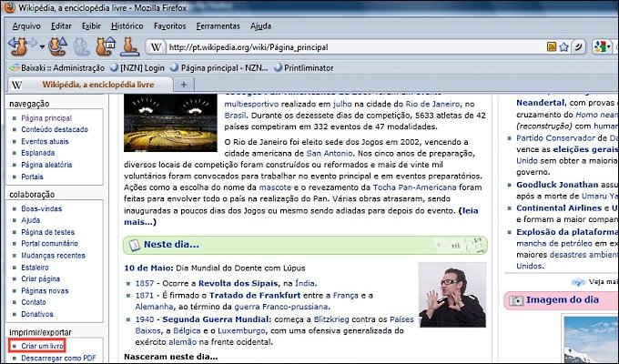Open Baixaki Administração bookmark

57,68
